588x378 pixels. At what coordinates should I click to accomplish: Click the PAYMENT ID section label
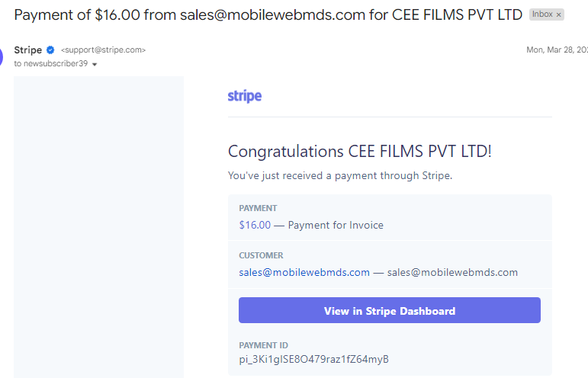tap(264, 345)
